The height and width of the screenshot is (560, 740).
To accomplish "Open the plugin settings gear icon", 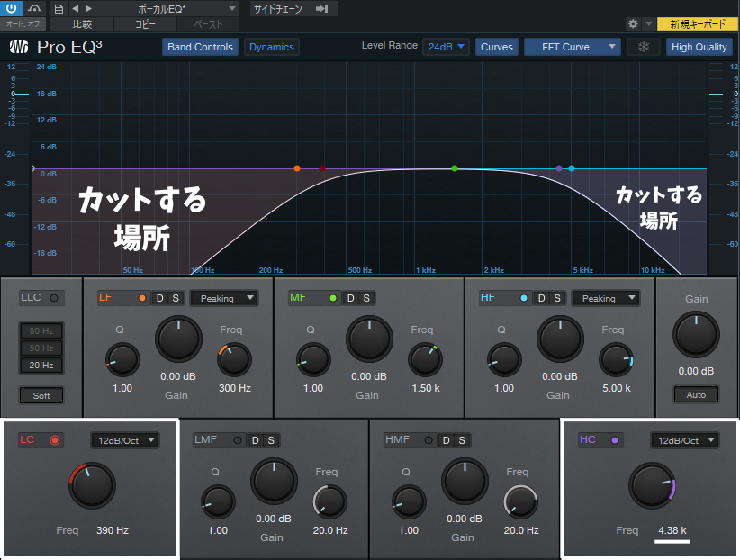I will pos(633,23).
